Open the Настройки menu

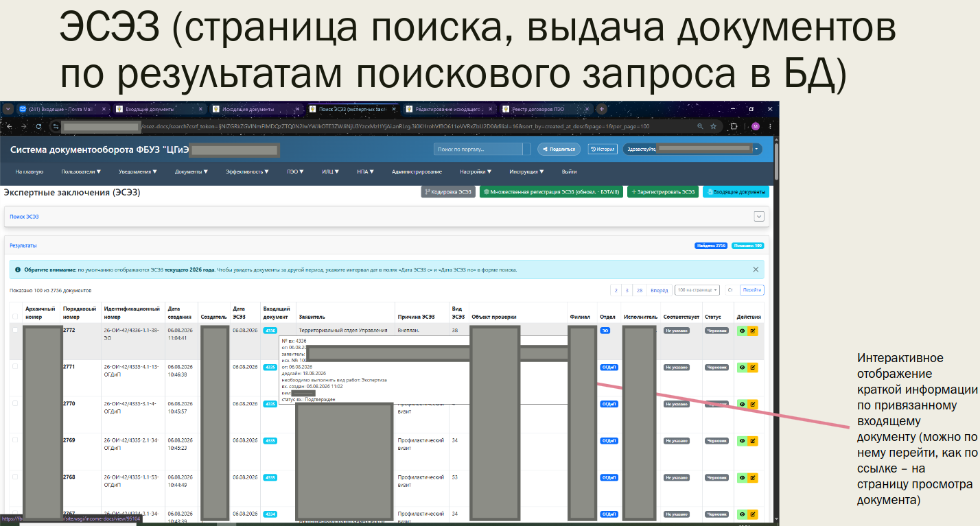[x=475, y=171]
